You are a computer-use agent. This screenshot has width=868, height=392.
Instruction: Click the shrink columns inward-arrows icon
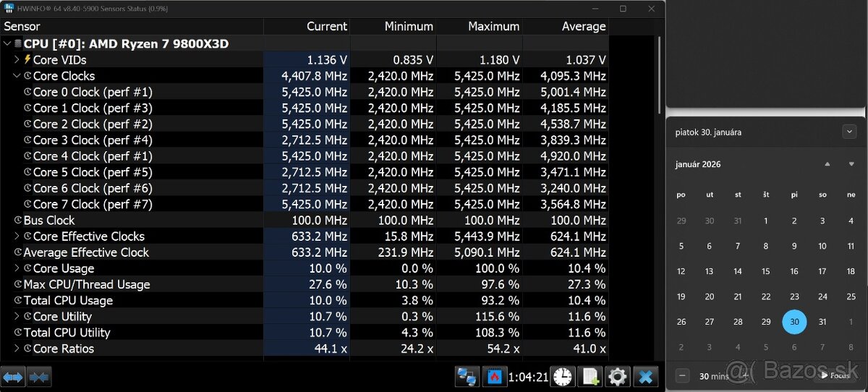tap(39, 377)
